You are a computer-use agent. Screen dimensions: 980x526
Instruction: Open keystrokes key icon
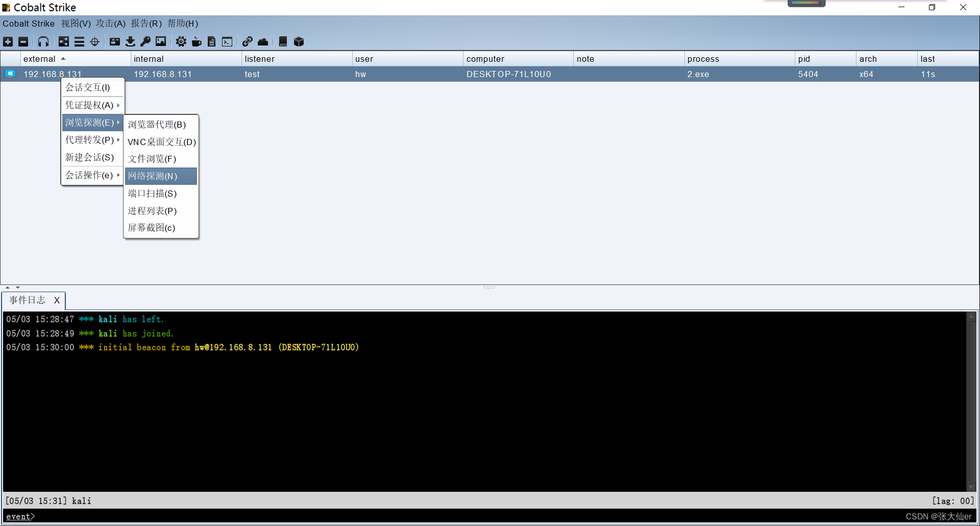point(145,42)
